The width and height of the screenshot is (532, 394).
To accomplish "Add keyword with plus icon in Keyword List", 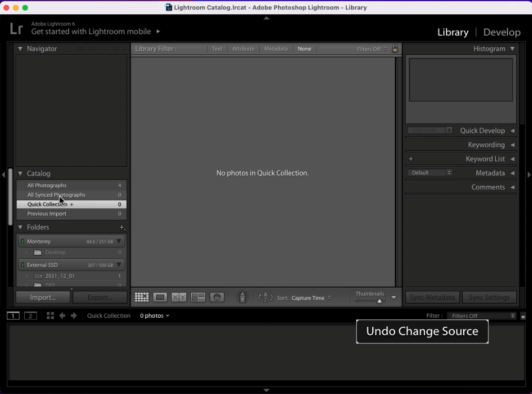I will pyautogui.click(x=411, y=159).
